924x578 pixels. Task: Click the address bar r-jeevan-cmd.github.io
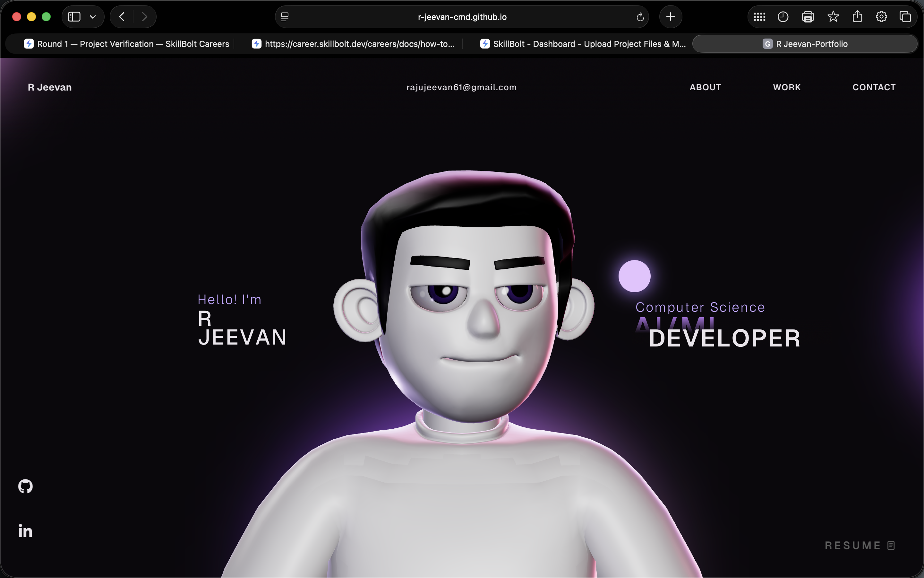coord(462,17)
